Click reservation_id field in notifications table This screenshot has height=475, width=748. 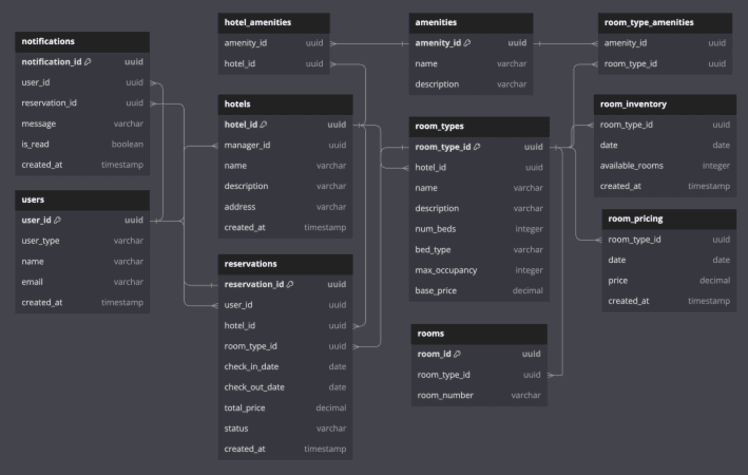83,103
